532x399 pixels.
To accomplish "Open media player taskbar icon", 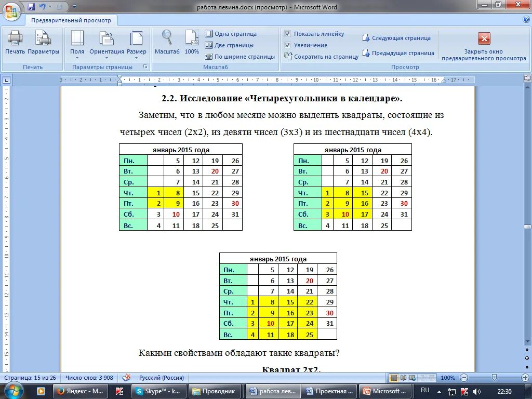I will [41, 391].
